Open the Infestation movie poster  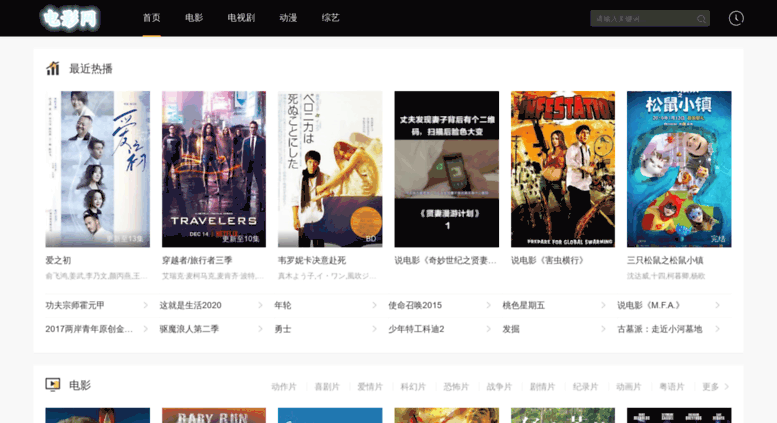563,169
